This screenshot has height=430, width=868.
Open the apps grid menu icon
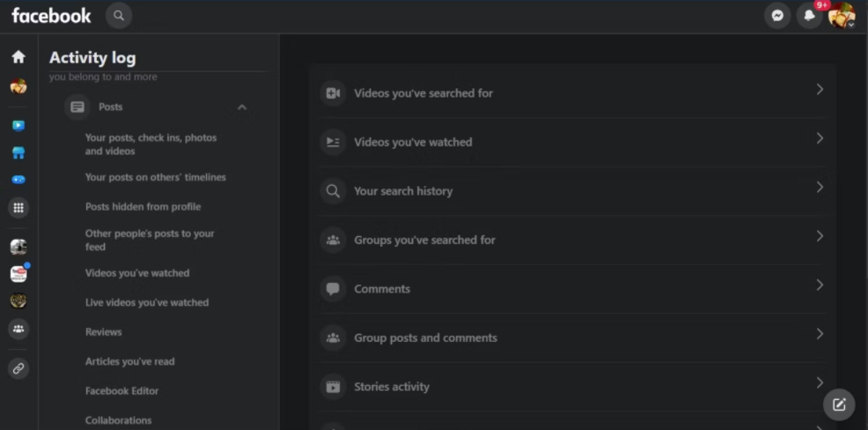(x=18, y=208)
